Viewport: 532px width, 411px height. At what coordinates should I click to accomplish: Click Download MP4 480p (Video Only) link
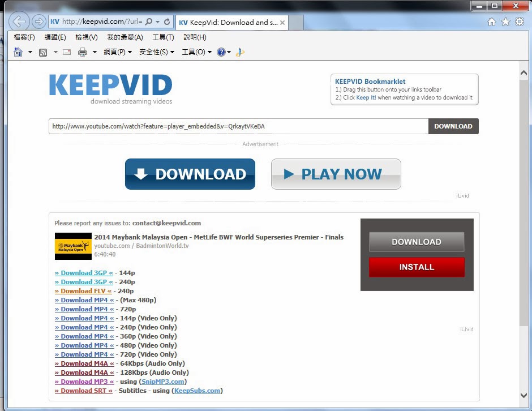tap(84, 345)
